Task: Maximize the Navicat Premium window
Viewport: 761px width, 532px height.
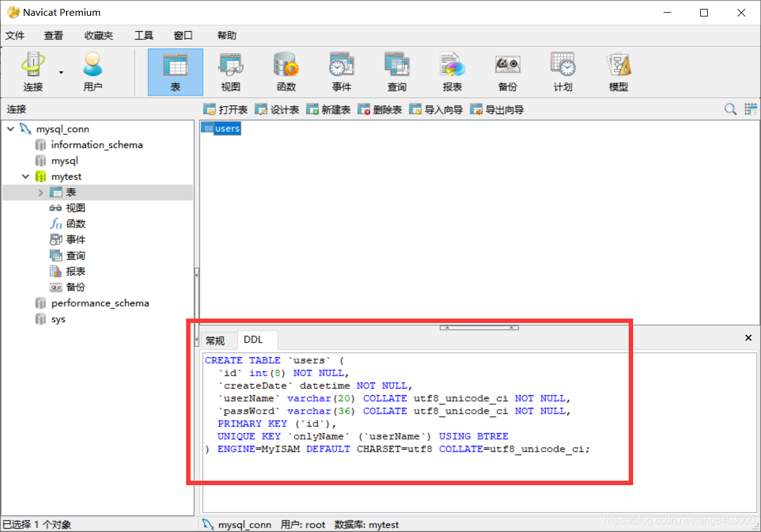Action: pyautogui.click(x=704, y=13)
